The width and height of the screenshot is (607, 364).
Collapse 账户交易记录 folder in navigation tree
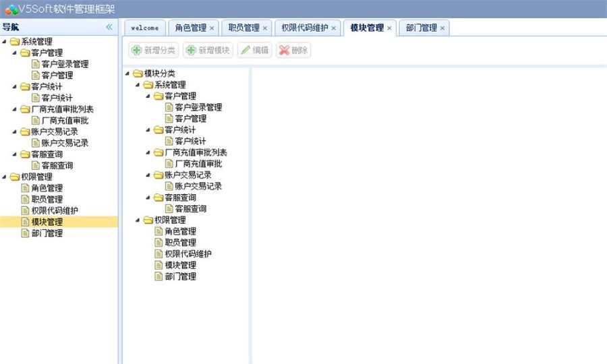pos(15,131)
